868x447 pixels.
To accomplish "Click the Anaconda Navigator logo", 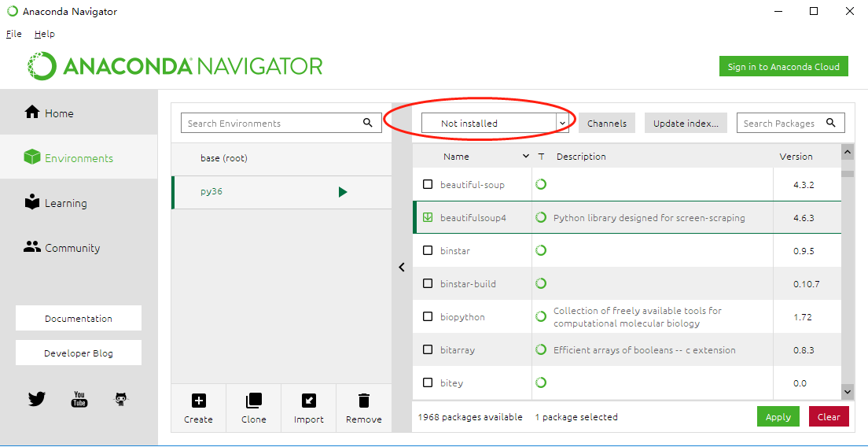I will point(175,66).
